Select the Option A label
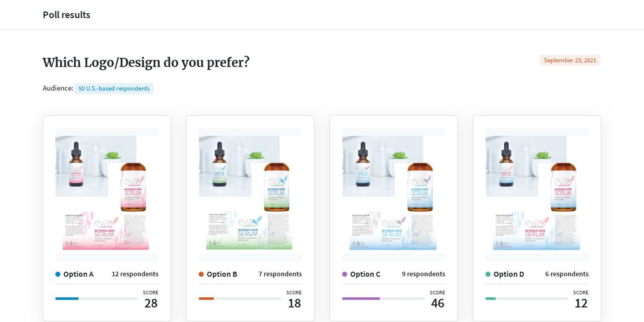644x322 pixels. point(79,274)
